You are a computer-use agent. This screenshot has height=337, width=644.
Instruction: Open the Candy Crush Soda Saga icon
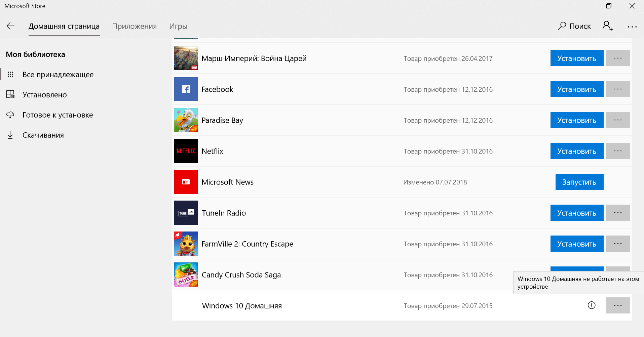(x=186, y=275)
